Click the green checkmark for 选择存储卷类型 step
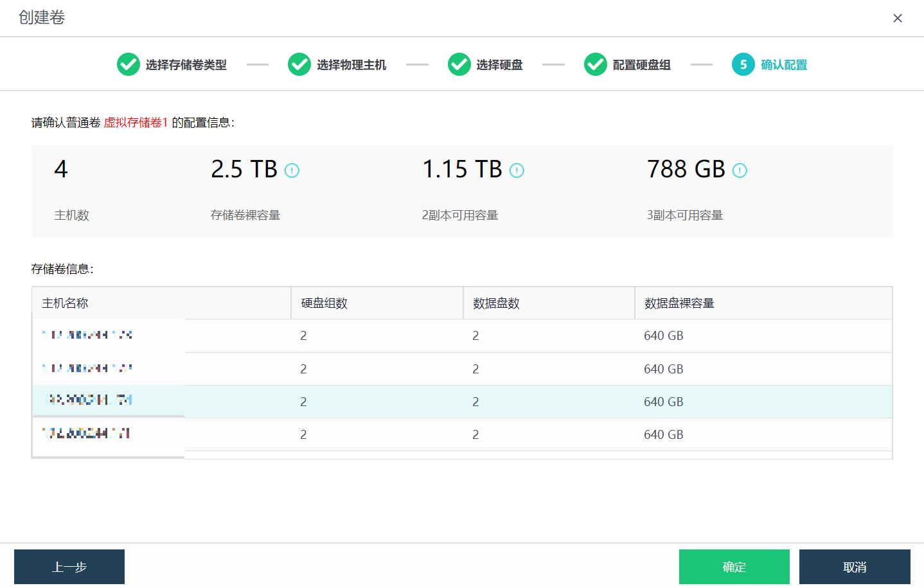Screen dimensions: 924x588 pos(129,64)
